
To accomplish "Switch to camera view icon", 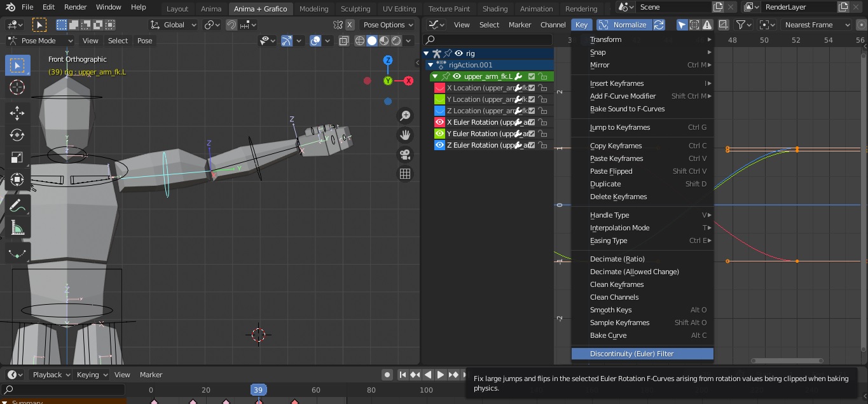I will [405, 154].
